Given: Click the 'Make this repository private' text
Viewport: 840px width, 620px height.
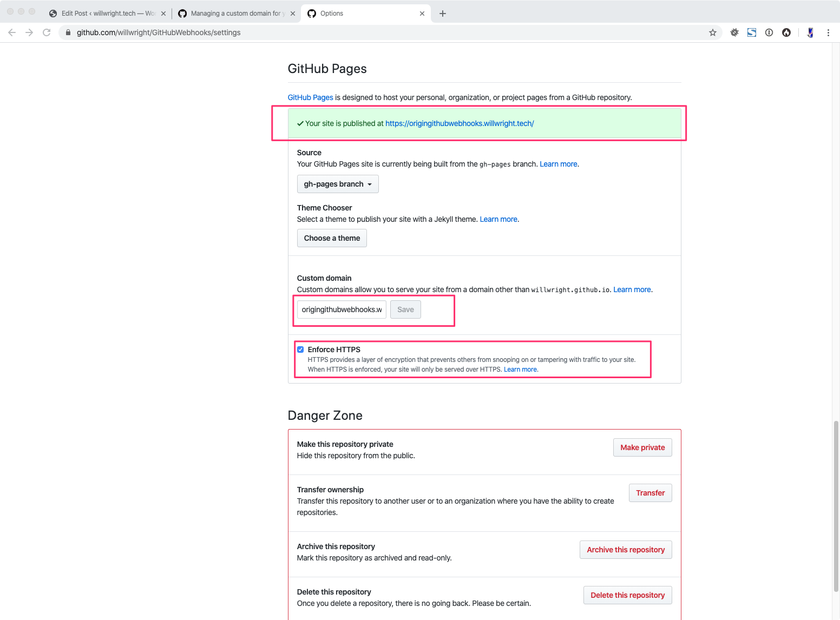Looking at the screenshot, I should pyautogui.click(x=345, y=444).
